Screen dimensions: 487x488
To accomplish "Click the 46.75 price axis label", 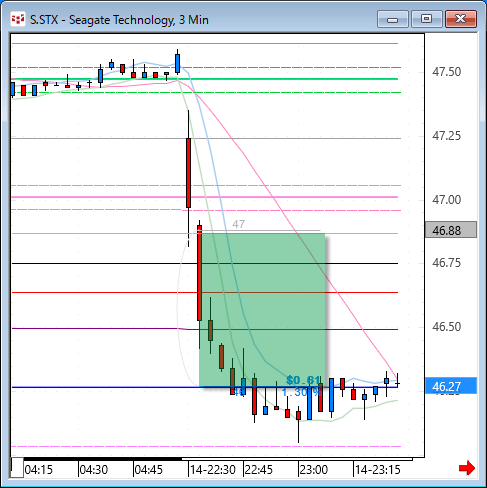I will [x=446, y=263].
